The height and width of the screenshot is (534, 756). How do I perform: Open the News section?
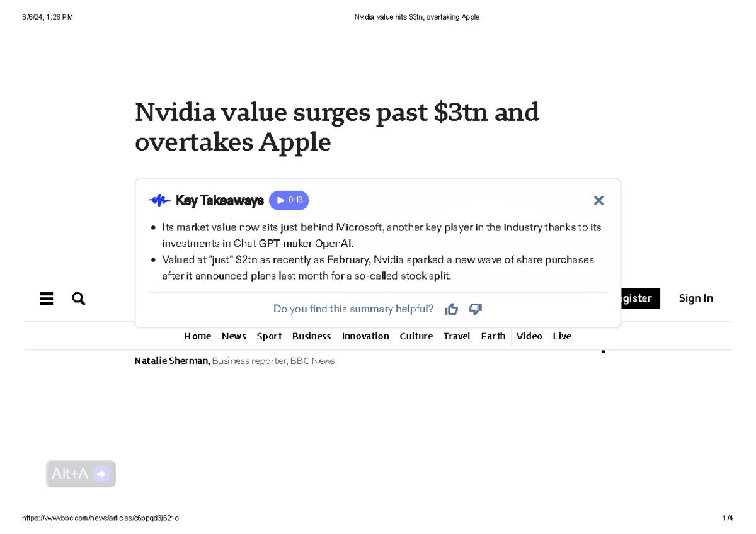tap(234, 336)
